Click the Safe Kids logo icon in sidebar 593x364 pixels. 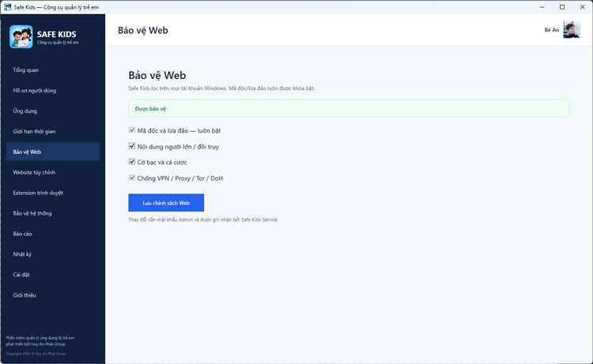coord(21,36)
